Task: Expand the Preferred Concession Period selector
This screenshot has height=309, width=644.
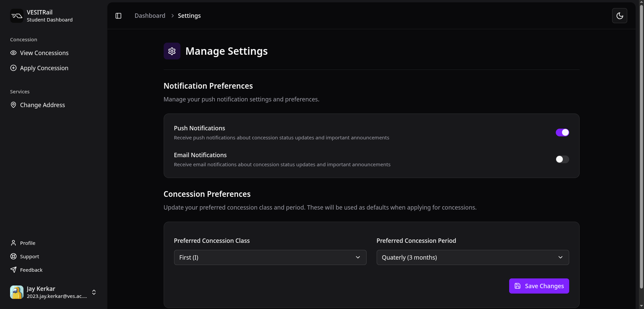Action: coord(473,257)
